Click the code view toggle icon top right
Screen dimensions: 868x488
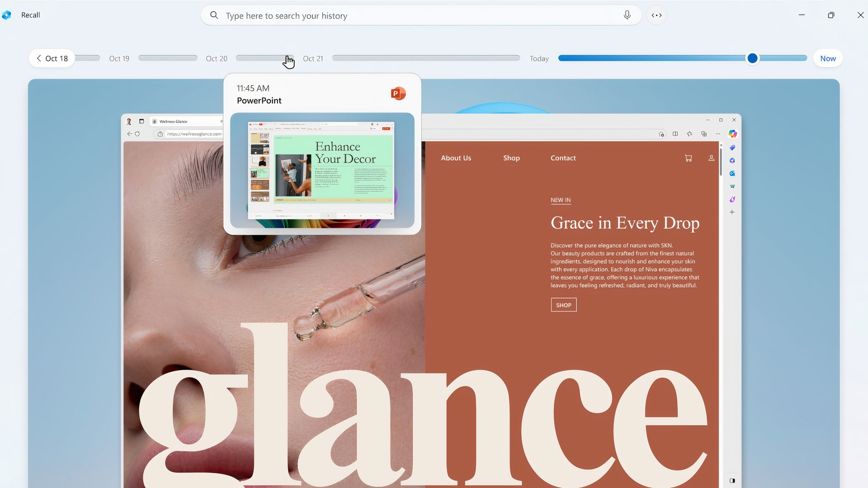click(656, 16)
